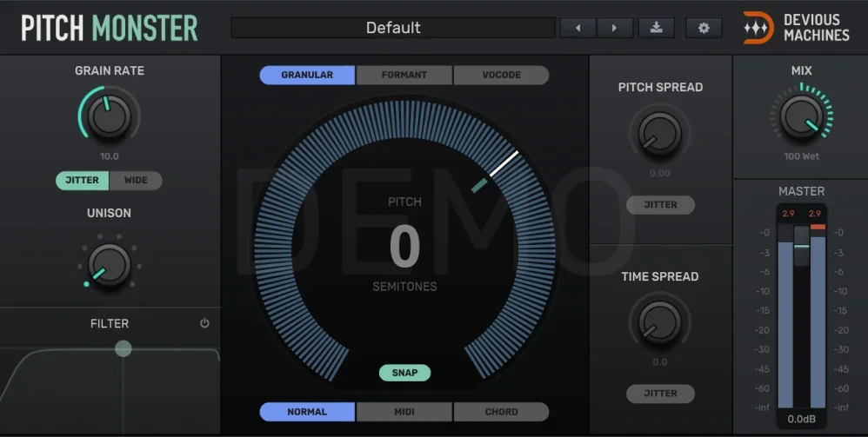Click the Mix value 100 Wet
The height and width of the screenshot is (437, 868).
(802, 156)
